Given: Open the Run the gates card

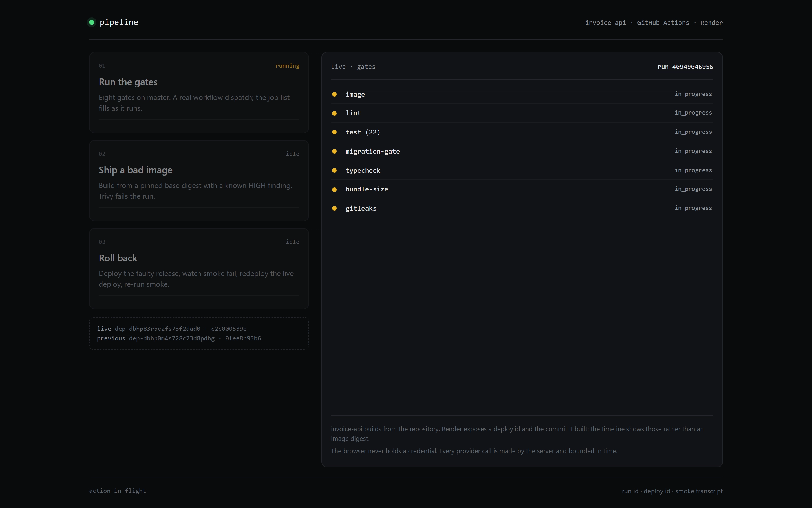Looking at the screenshot, I should 199,92.
